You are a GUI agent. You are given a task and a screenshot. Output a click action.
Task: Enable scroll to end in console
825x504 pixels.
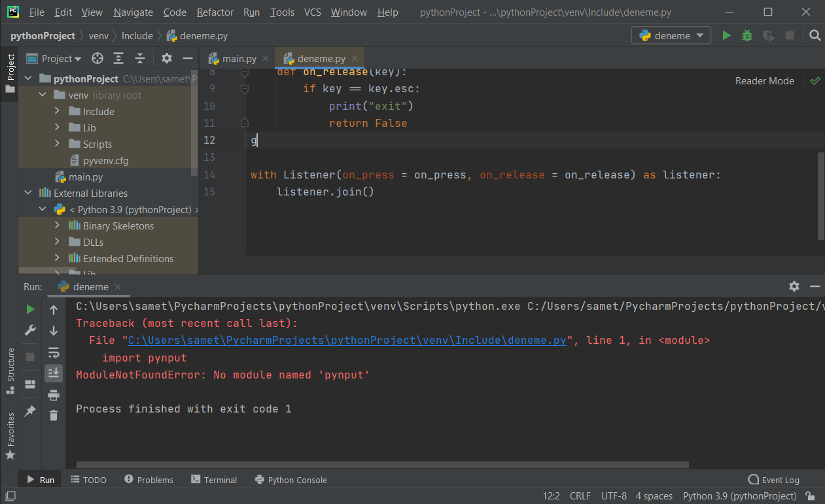[x=54, y=373]
